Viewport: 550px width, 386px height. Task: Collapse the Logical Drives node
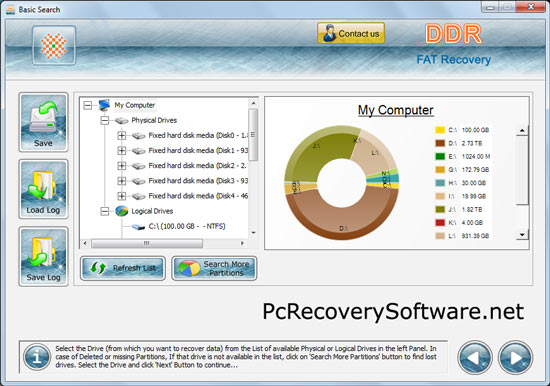(x=105, y=211)
